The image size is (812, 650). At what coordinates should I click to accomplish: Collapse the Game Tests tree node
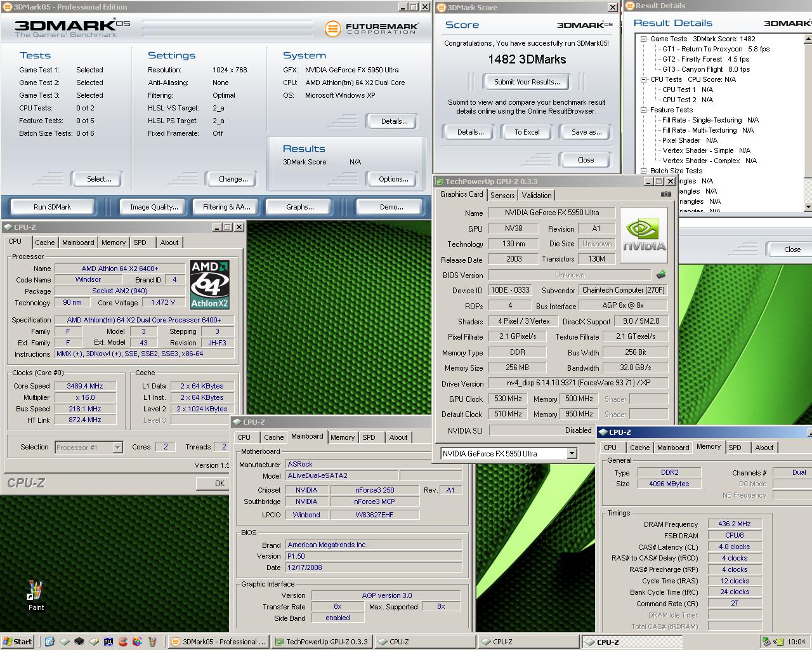pos(643,39)
